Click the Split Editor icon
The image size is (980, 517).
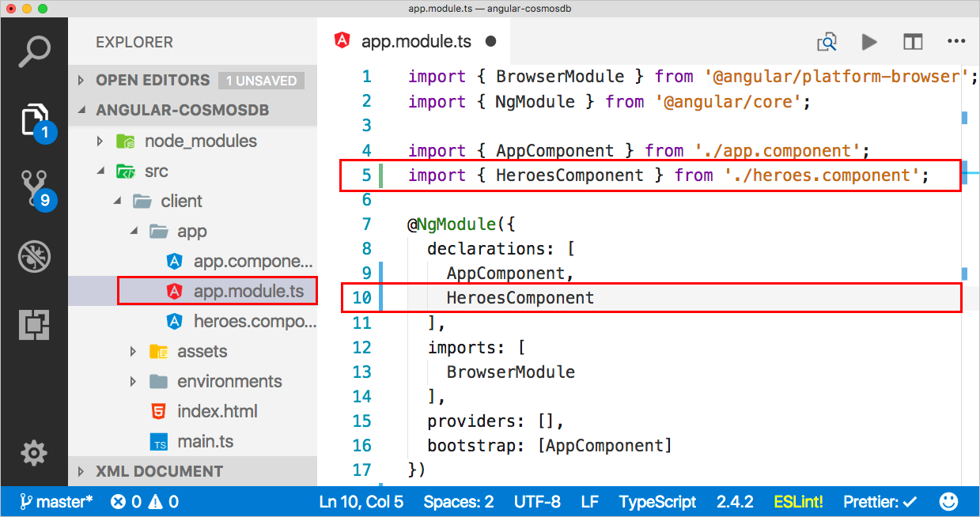coord(913,41)
